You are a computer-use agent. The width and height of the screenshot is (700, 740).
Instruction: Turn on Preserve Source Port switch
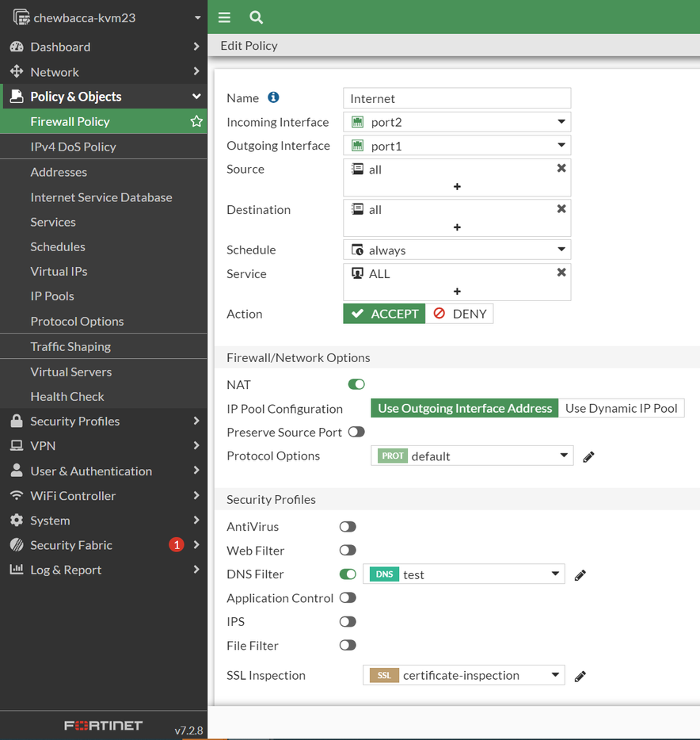(x=356, y=432)
